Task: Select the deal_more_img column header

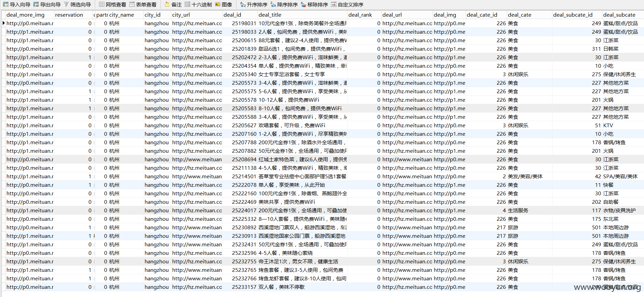Action: coord(30,15)
